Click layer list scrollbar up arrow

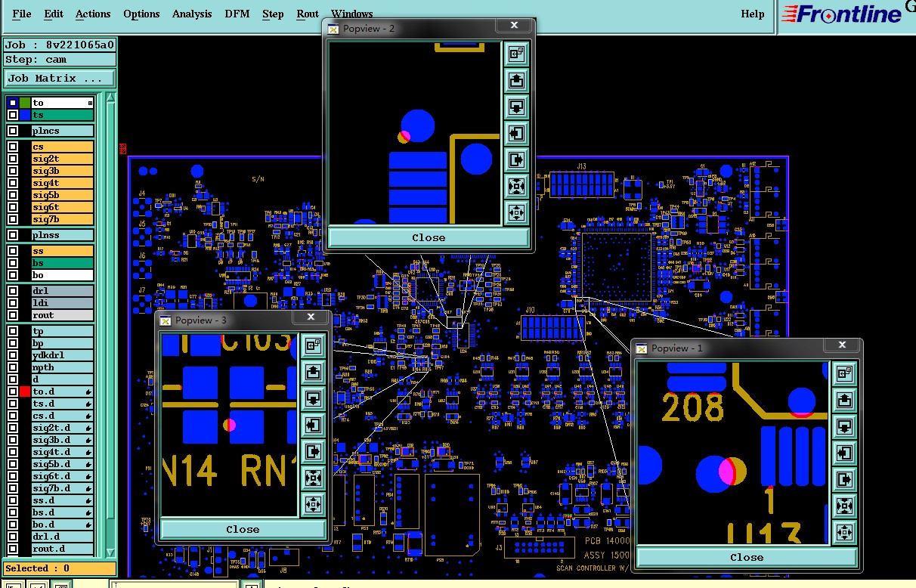click(110, 99)
